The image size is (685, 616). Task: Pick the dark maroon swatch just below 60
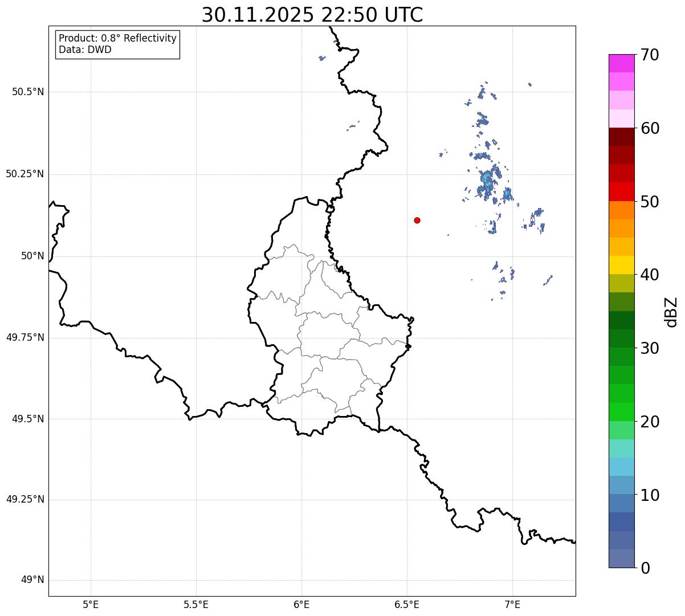point(621,137)
